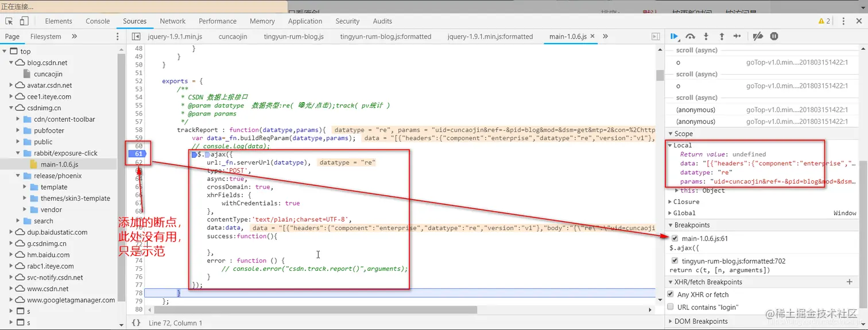Click the datatype: "re" scope variable

coord(707,172)
